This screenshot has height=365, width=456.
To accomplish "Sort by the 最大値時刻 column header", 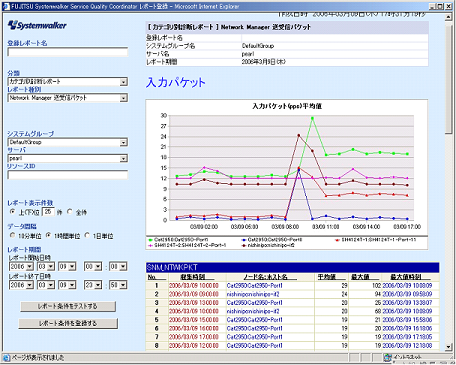I will [x=406, y=277].
